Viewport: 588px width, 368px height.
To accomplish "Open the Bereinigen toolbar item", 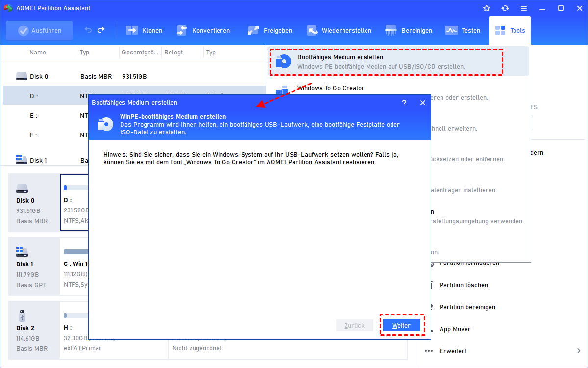I will tap(409, 30).
